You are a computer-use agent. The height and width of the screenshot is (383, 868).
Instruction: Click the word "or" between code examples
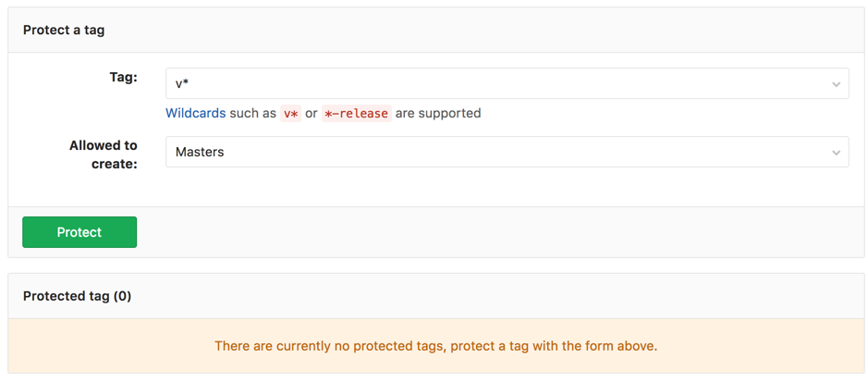pyautogui.click(x=312, y=113)
